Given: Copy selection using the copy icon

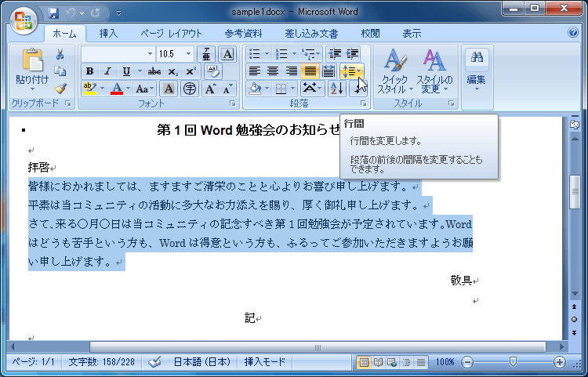Looking at the screenshot, I should (x=60, y=71).
